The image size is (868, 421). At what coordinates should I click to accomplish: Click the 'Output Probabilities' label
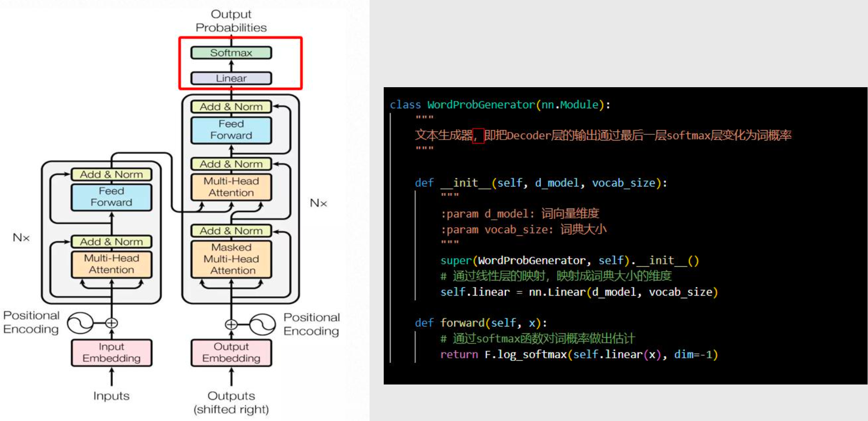231,21
